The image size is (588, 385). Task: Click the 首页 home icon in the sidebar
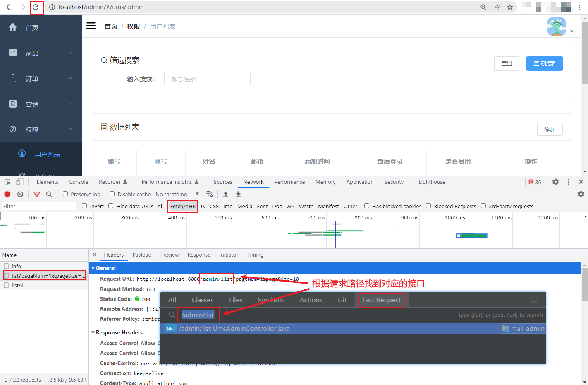coord(13,27)
